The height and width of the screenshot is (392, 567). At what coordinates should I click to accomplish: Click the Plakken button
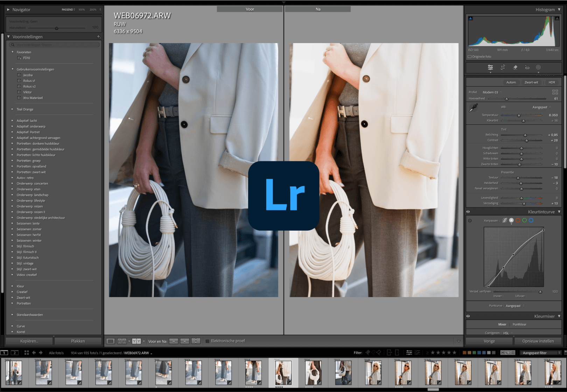coord(78,341)
